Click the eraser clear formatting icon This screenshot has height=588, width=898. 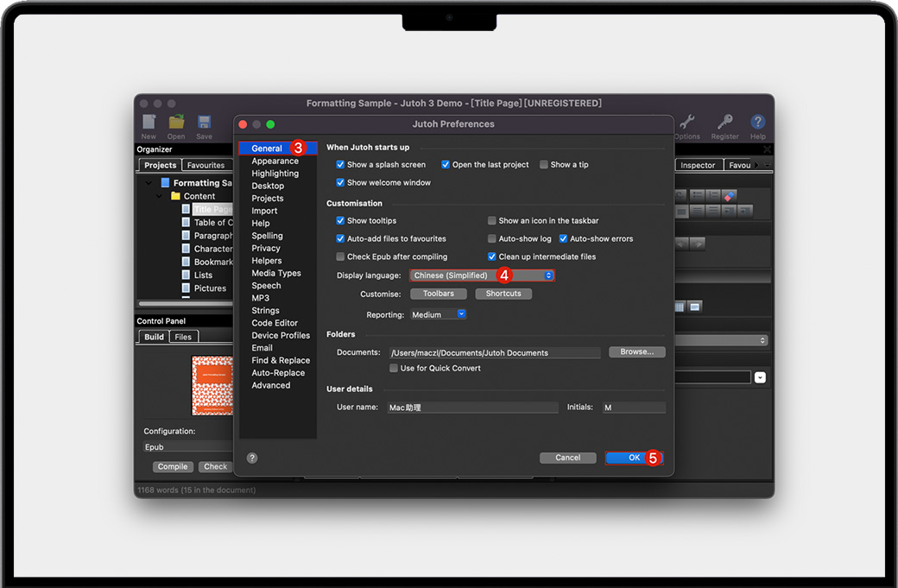tap(730, 196)
